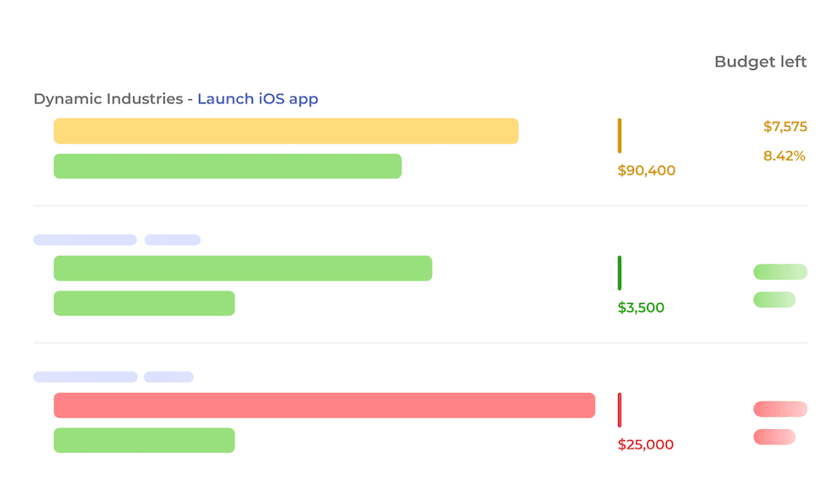Viewport: 840px width, 504px height.
Task: Click the short green bar in the third project
Action: [144, 439]
